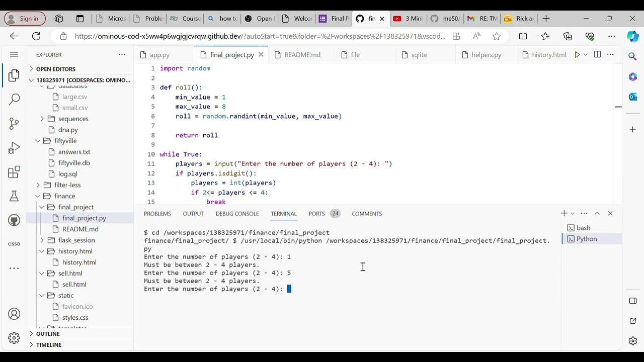
Task: Open the DEBUG CONSOLE panel tab
Action: coord(237,214)
